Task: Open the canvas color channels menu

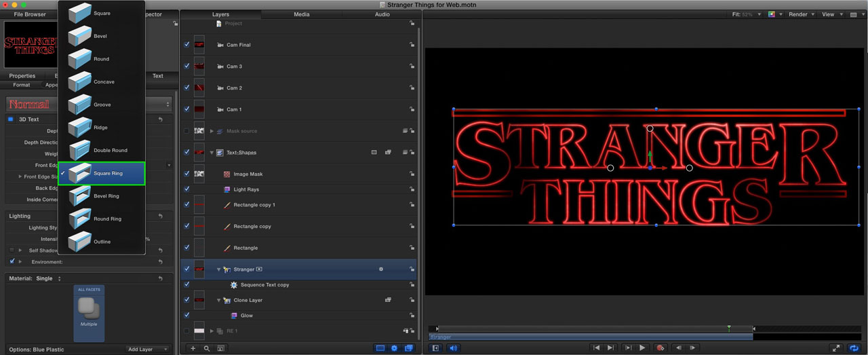Action: point(775,14)
